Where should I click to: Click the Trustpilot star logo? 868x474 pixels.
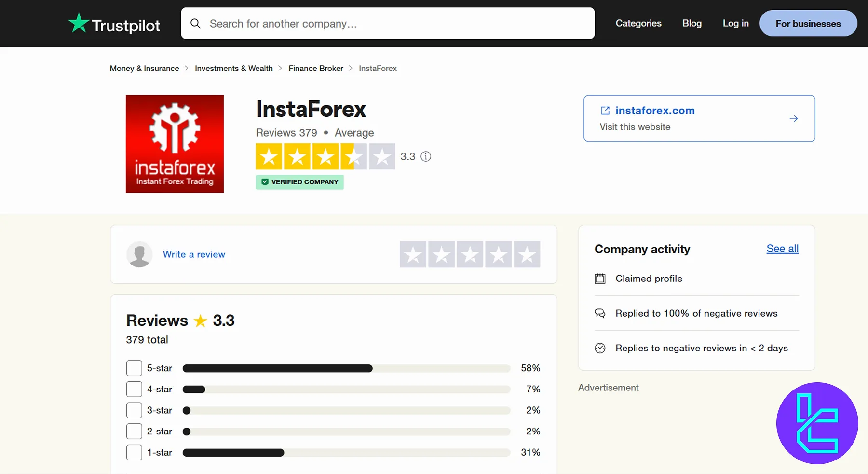pyautogui.click(x=79, y=23)
